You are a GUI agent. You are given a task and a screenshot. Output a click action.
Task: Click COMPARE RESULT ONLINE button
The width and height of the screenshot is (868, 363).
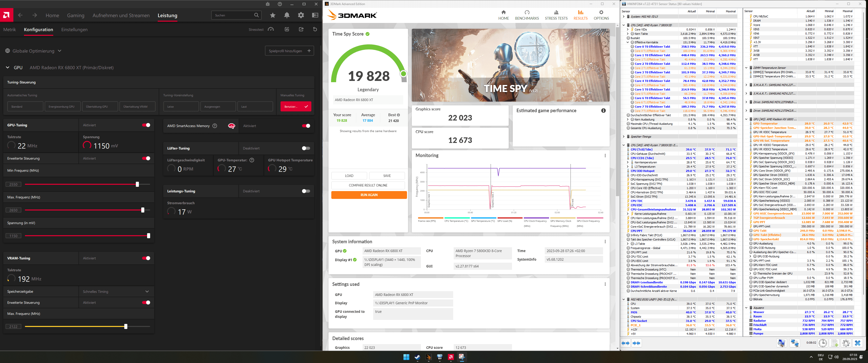tap(368, 185)
